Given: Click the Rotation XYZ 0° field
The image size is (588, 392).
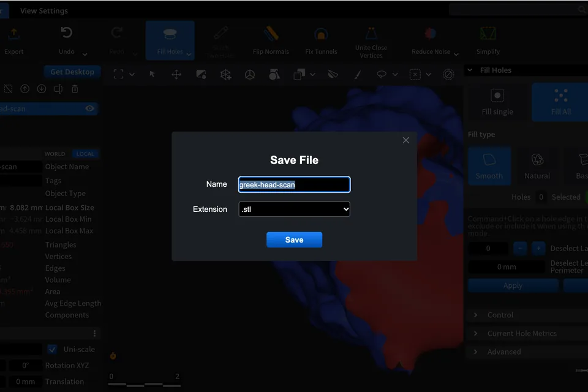Looking at the screenshot, I should tap(25, 366).
